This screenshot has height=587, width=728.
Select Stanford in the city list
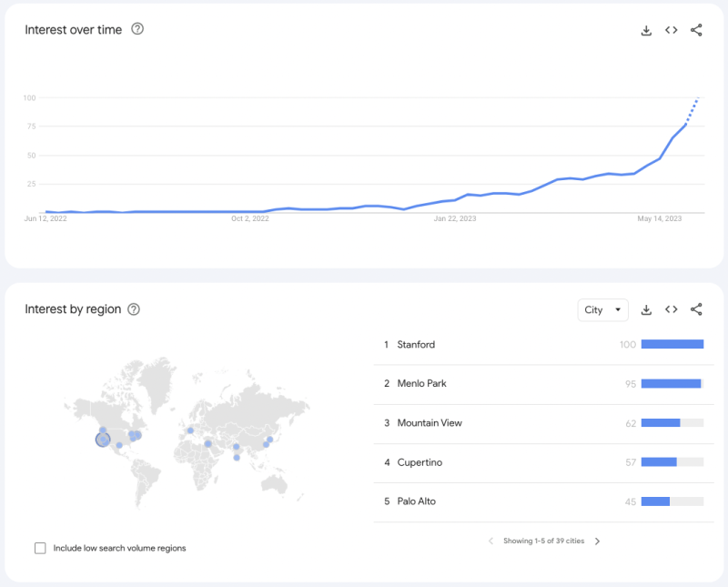pos(416,345)
